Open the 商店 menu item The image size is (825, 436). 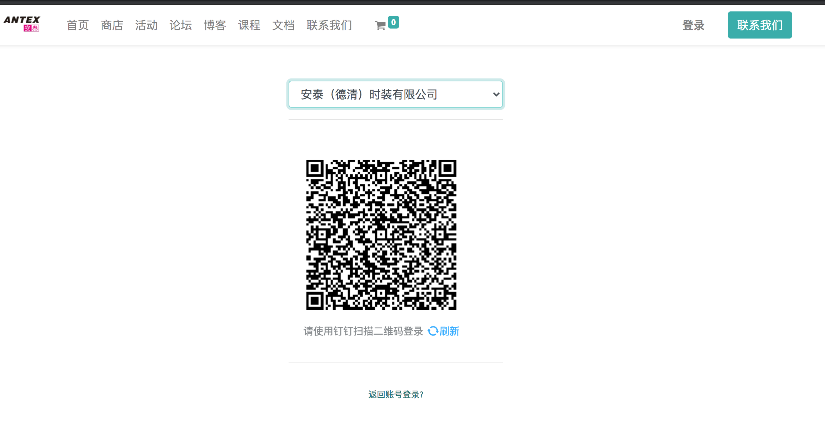coord(112,26)
